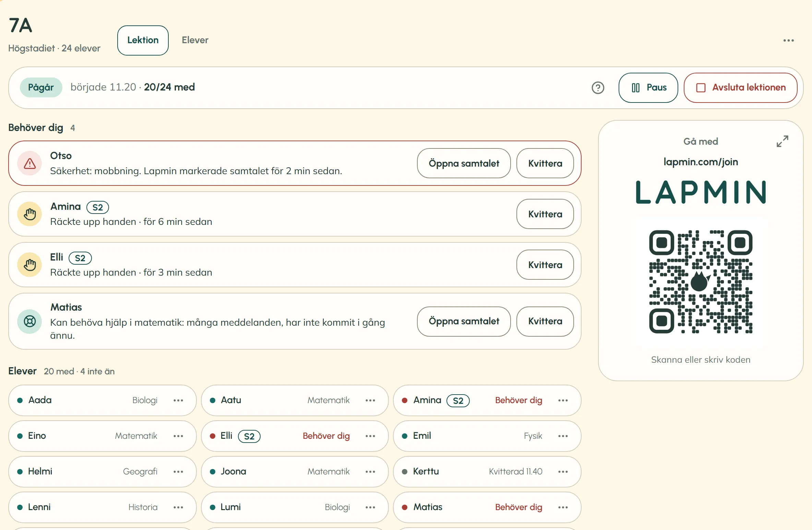Click Elli's raised hand icon
This screenshot has width=812, height=530.
pyautogui.click(x=30, y=265)
